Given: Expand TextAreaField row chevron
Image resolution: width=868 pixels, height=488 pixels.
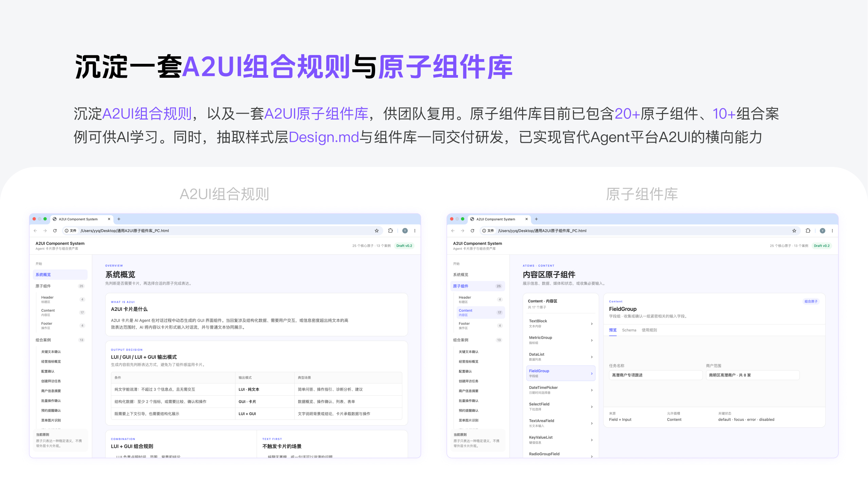Looking at the screenshot, I should [x=592, y=424].
